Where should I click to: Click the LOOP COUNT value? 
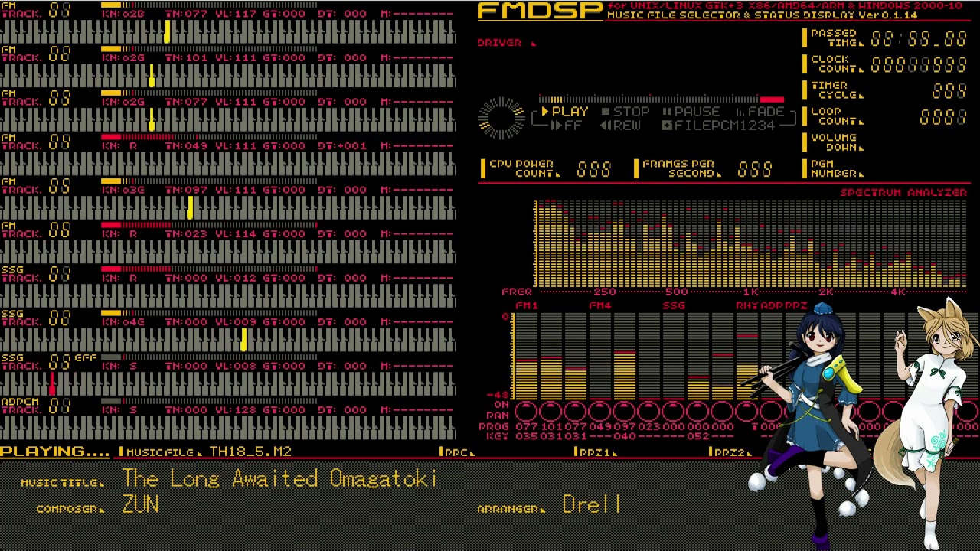coord(943,117)
